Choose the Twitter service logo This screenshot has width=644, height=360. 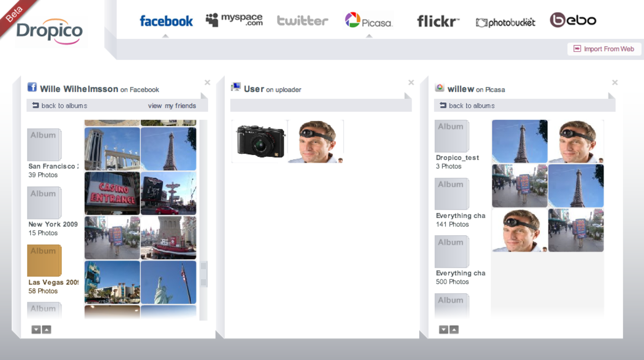coord(302,21)
